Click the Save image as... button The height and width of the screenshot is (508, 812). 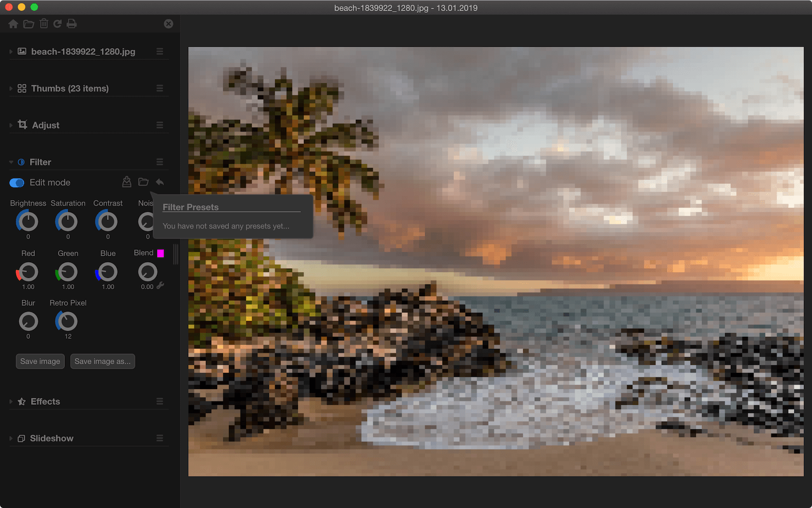tap(103, 361)
